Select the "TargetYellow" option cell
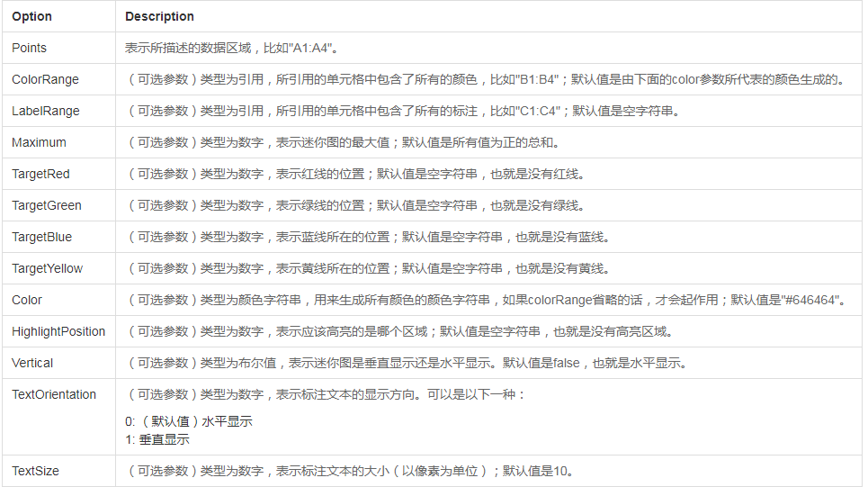Image resolution: width=868 pixels, height=487 pixels. tap(58, 269)
